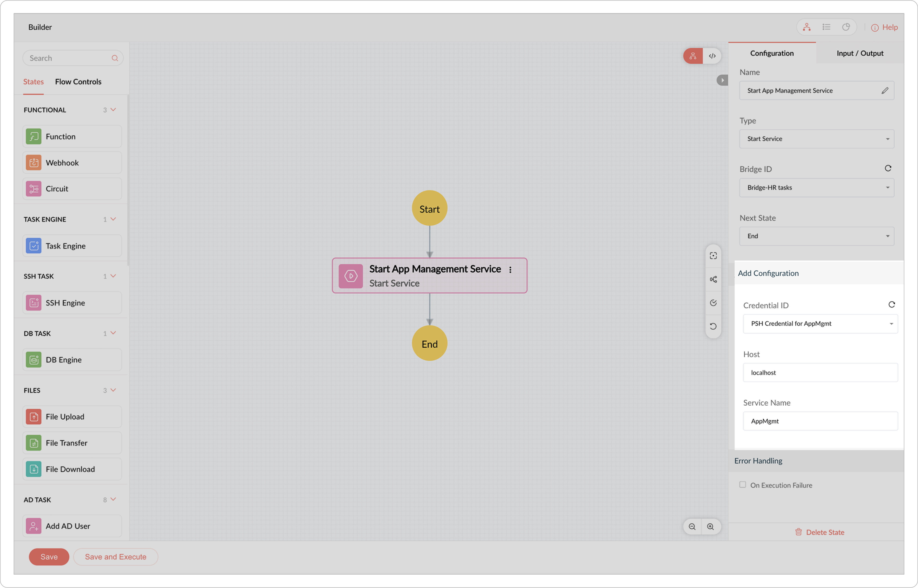This screenshot has height=588, width=918.
Task: Click the undo reset arrow icon
Action: (x=713, y=326)
